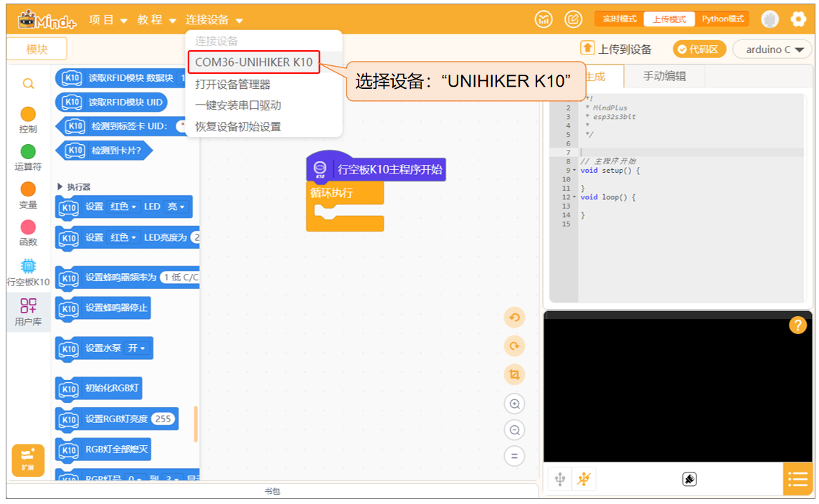Image resolution: width=819 pixels, height=504 pixels.
Task: Click the block palette scrollbar
Action: [196, 424]
